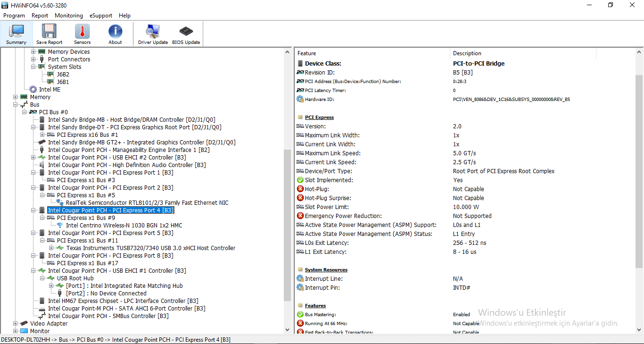Click the Hot-Plug red cross icon
The height and width of the screenshot is (344, 644).
(300, 189)
